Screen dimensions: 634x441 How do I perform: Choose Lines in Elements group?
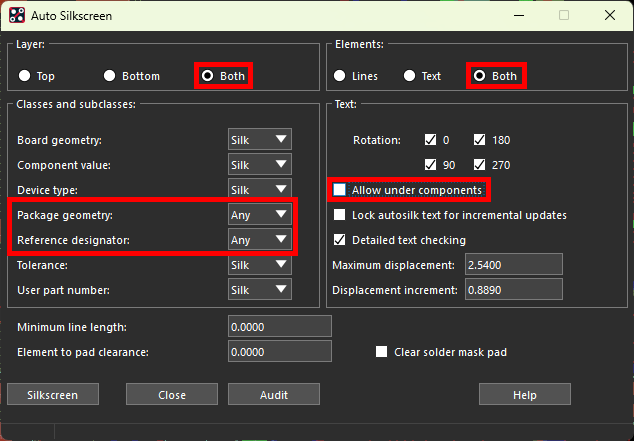pos(340,76)
